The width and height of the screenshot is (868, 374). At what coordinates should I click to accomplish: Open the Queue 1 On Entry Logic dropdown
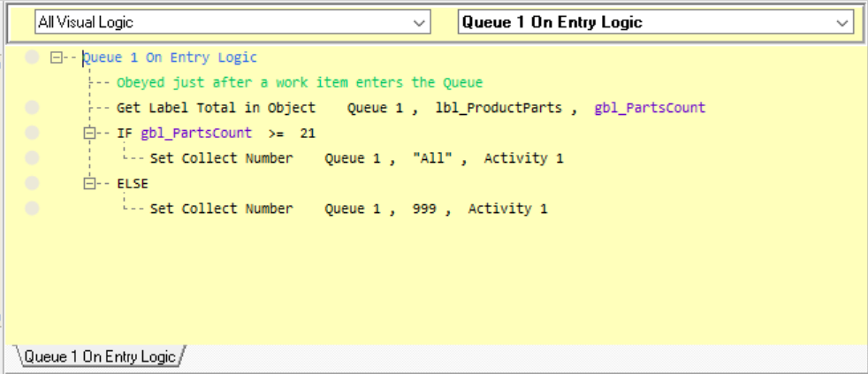click(x=656, y=23)
